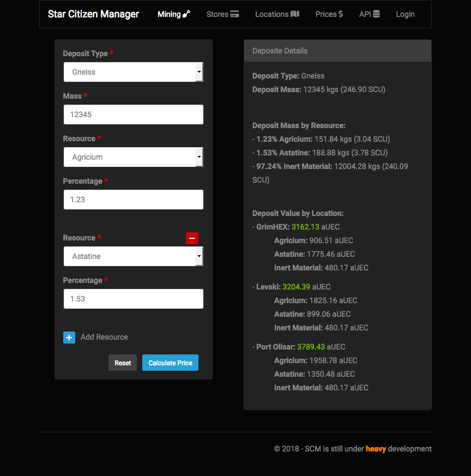
Task: Click the Reset button
Action: pyautogui.click(x=123, y=363)
